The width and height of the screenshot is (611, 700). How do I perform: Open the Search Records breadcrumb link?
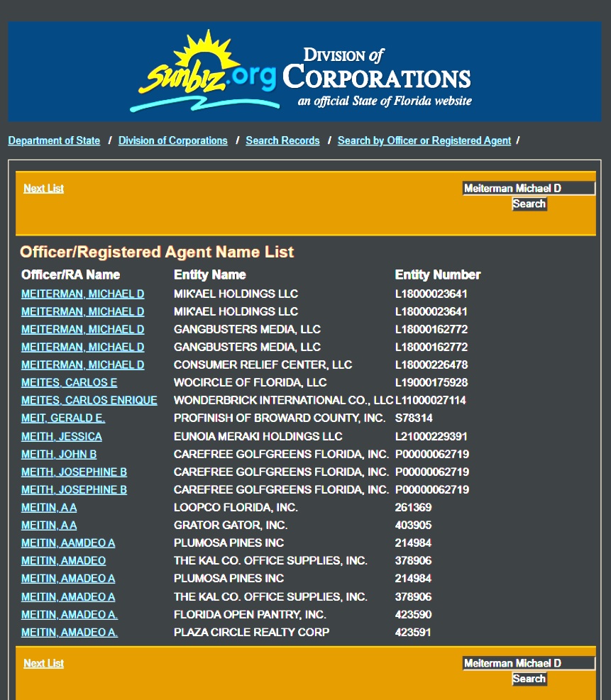pos(282,140)
